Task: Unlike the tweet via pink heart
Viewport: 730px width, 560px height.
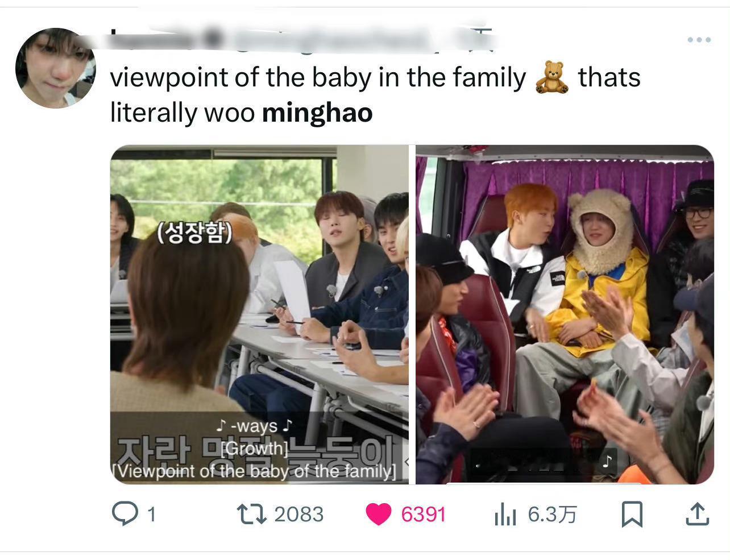Action: pos(379,515)
